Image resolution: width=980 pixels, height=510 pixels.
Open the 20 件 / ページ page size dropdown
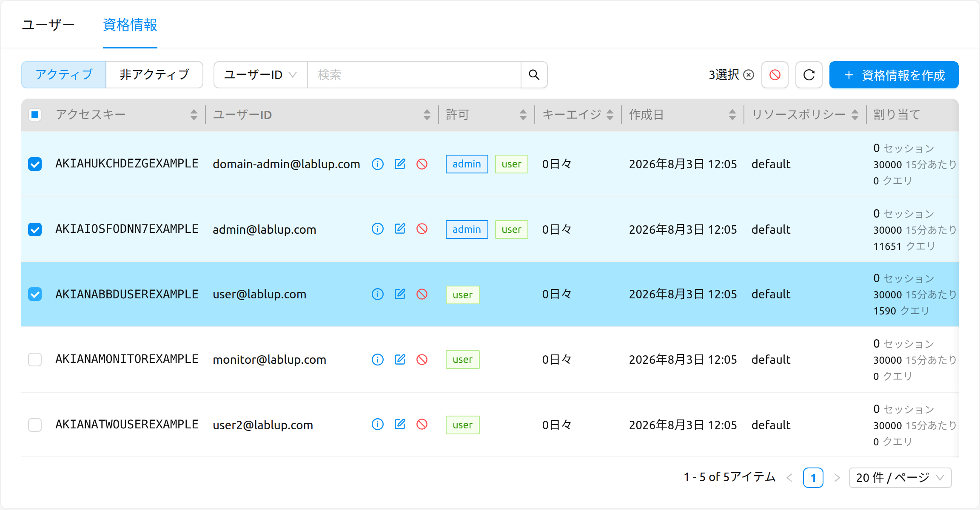click(x=900, y=478)
